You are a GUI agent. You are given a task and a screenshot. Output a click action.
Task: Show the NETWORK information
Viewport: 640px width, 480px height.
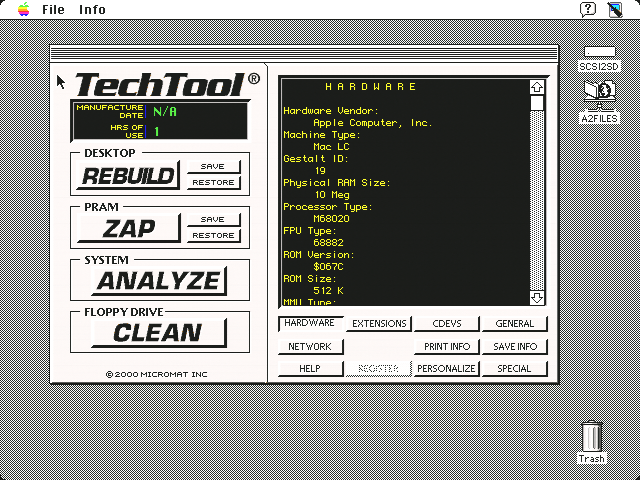point(310,347)
